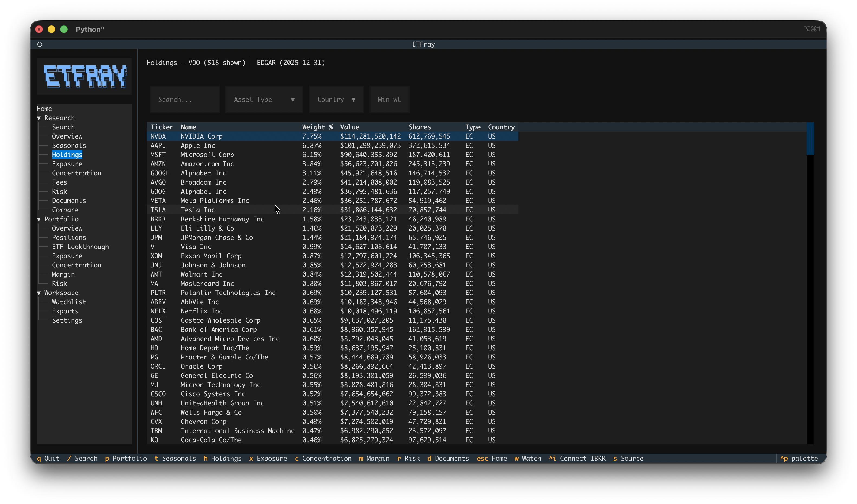Collapse the Research tree section

[x=39, y=118]
